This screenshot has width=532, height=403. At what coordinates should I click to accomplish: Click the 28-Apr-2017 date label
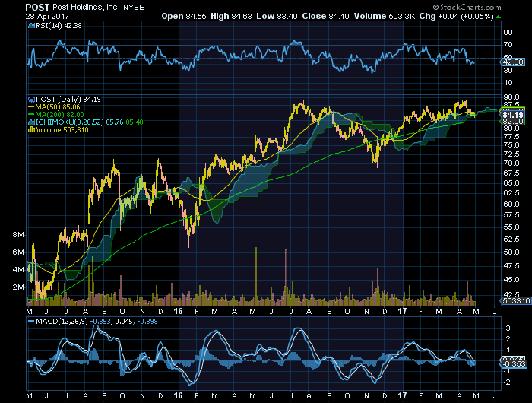click(x=47, y=16)
